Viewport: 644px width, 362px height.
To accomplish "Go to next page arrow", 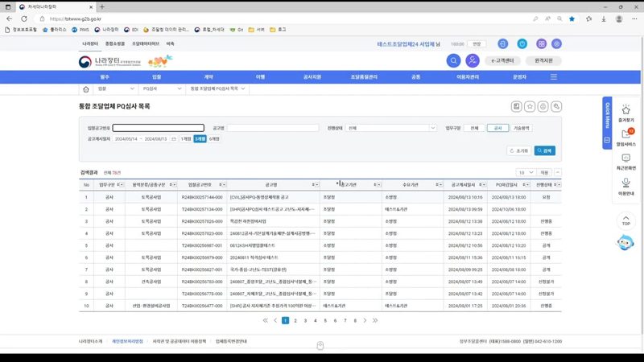I will click(365, 320).
